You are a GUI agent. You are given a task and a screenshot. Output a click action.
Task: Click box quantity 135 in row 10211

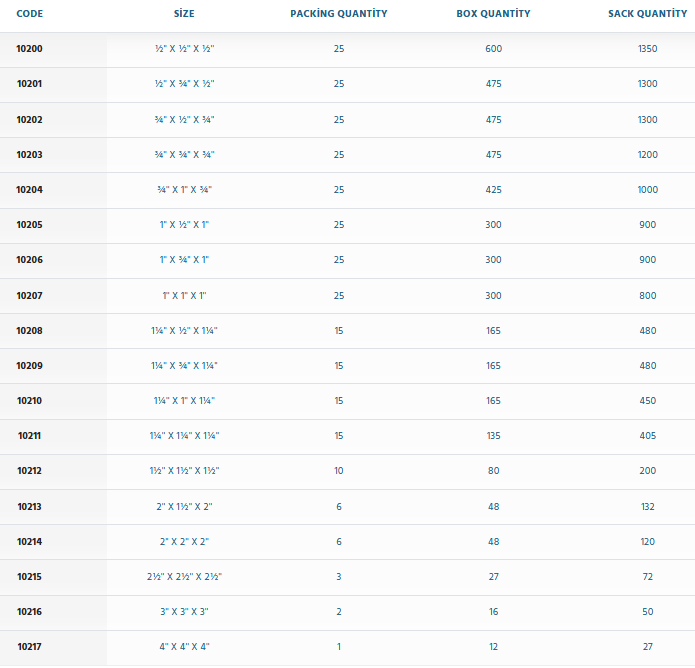[x=493, y=436]
